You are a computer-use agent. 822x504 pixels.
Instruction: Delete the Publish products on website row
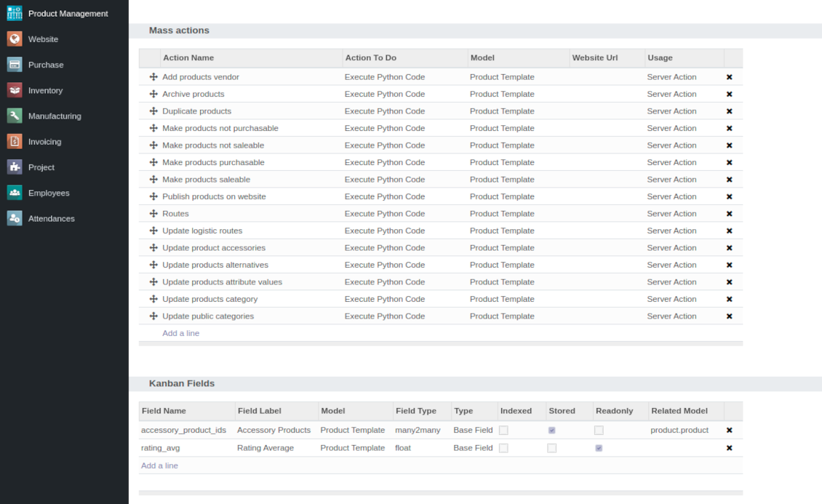pyautogui.click(x=729, y=197)
